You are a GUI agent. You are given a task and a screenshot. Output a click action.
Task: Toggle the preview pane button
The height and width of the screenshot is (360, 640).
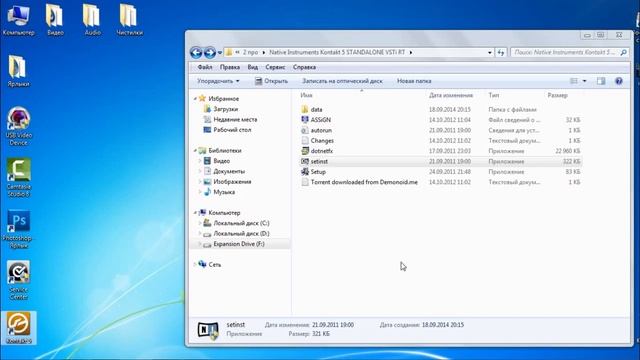[x=601, y=81]
